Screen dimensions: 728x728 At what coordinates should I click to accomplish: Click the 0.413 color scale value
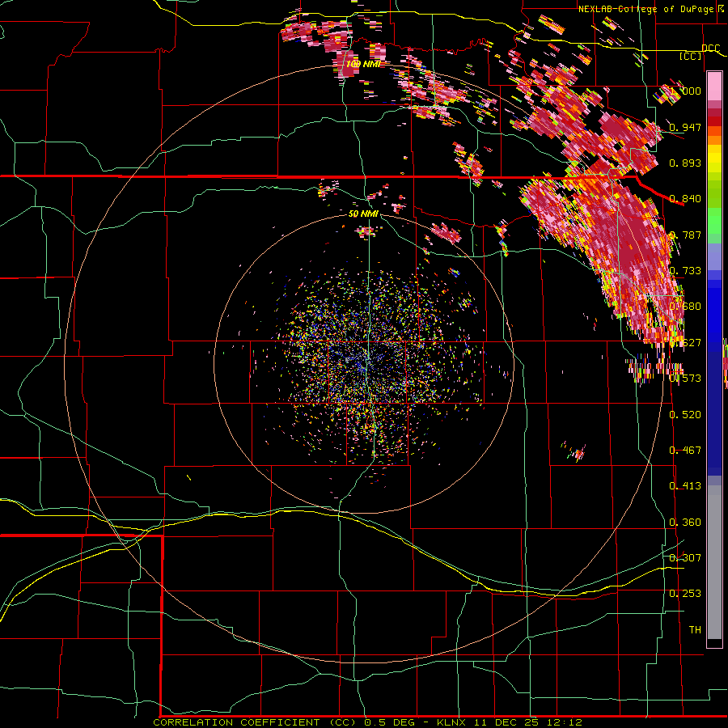[x=685, y=486]
